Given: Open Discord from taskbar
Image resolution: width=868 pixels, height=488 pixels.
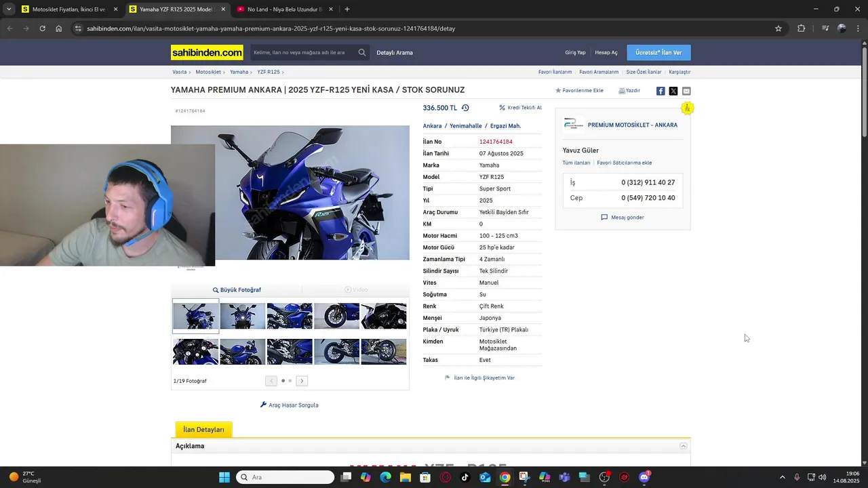Looking at the screenshot, I should pos(644,477).
